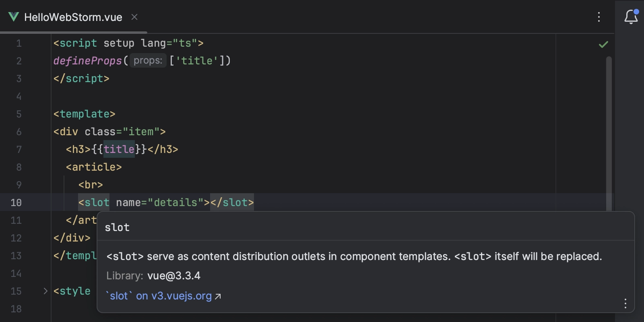
Task: Click the opening article tag on line 8
Action: 94,167
